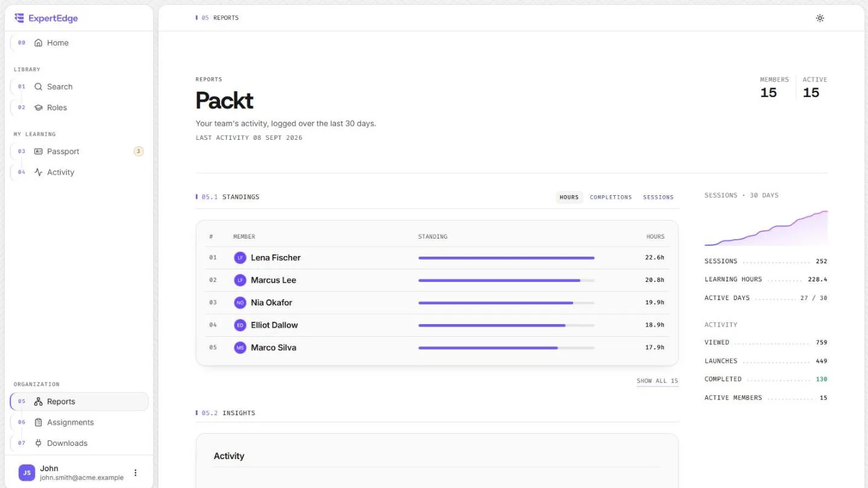The height and width of the screenshot is (488, 868).
Task: Click the name Elliot Dallow
Action: [274, 325]
